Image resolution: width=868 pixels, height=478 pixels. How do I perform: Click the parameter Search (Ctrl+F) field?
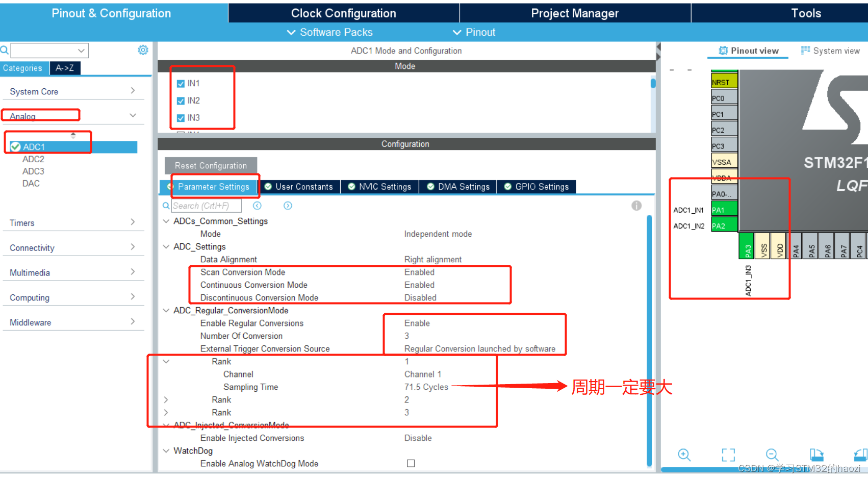click(x=206, y=206)
